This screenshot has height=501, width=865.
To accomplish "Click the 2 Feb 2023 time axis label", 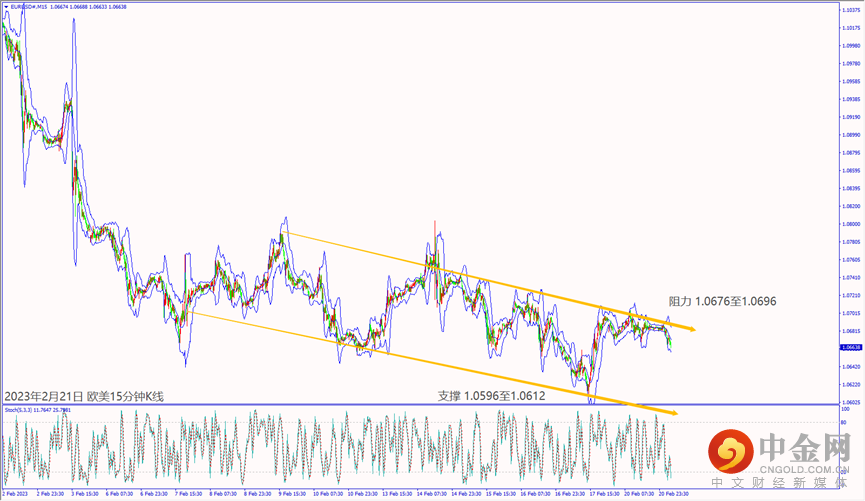I will tap(15, 494).
